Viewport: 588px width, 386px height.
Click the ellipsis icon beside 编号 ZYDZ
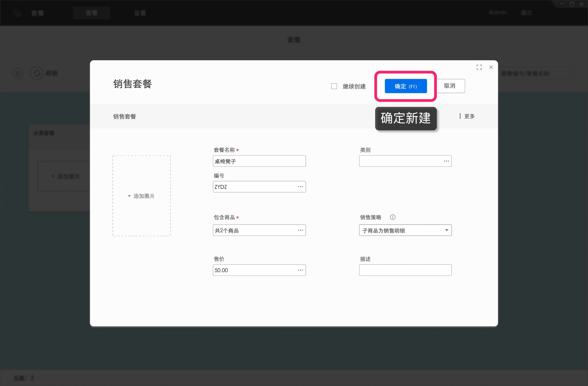point(300,187)
